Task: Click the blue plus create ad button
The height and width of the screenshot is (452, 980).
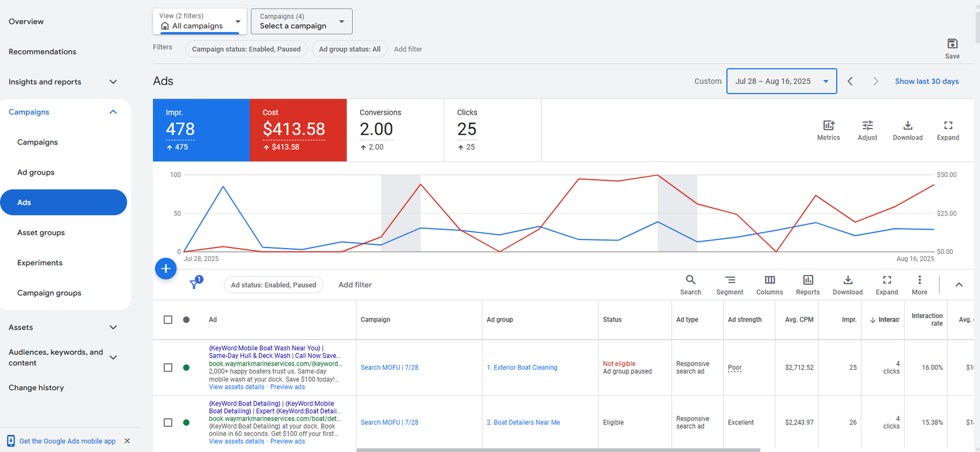Action: coord(165,268)
